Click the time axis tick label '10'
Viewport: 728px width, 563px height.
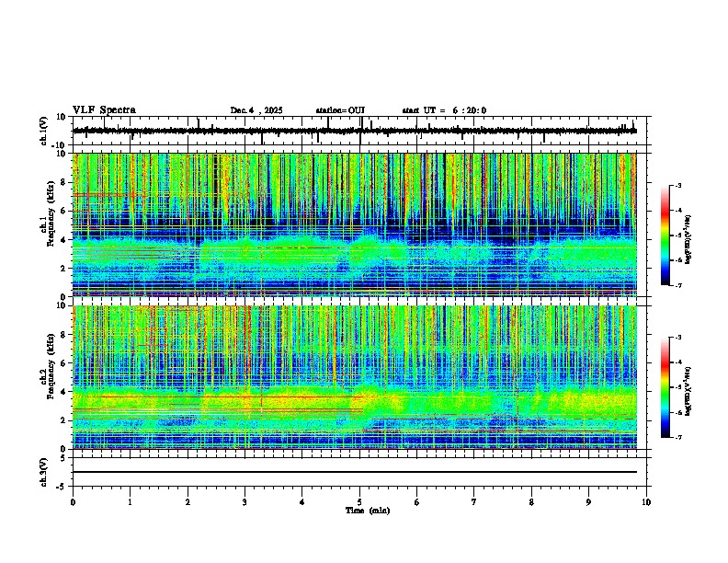click(646, 502)
